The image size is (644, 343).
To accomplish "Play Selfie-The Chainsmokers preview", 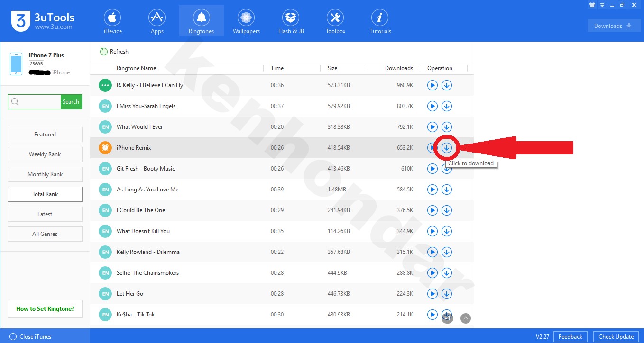I will coord(432,273).
